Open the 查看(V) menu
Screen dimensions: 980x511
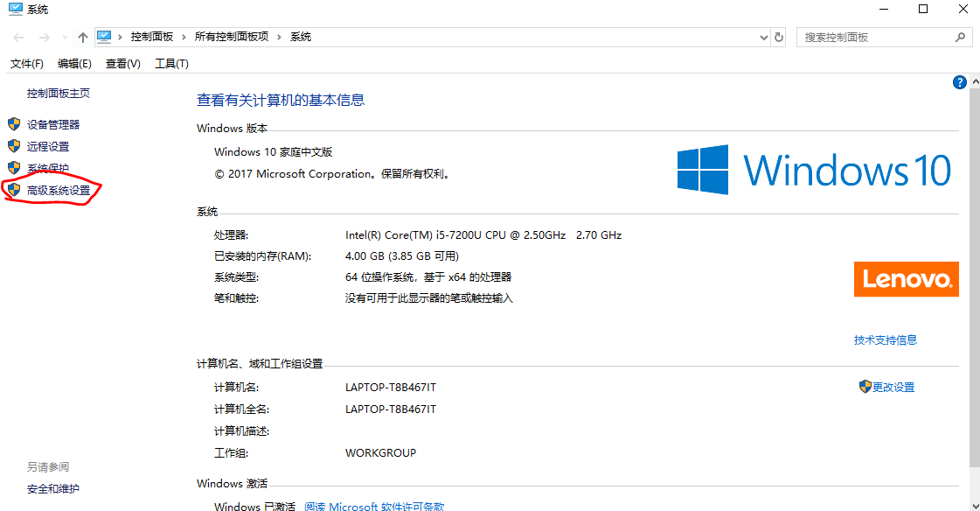[x=123, y=64]
